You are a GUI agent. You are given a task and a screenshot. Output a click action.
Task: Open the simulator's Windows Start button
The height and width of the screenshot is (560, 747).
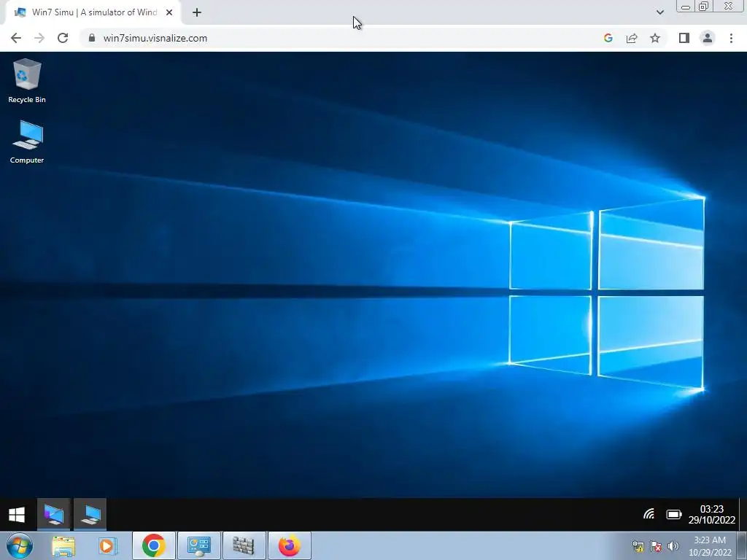[18, 515]
